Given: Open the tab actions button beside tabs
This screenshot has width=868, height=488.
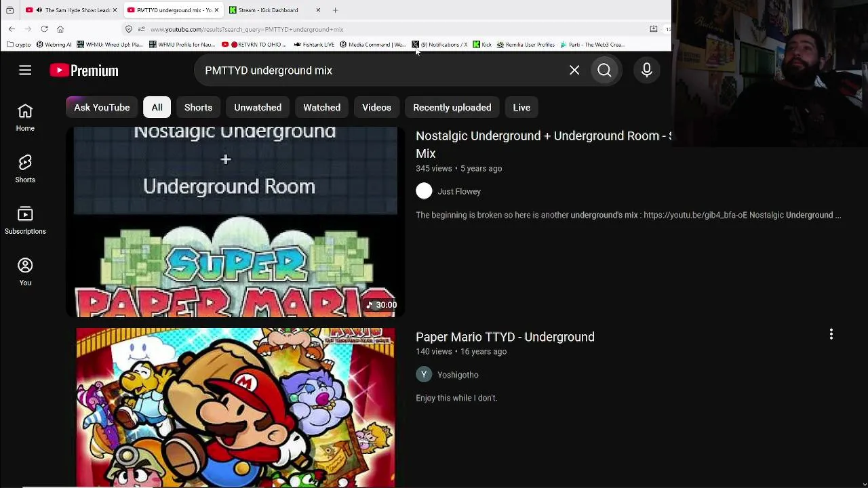Looking at the screenshot, I should pos(9,10).
